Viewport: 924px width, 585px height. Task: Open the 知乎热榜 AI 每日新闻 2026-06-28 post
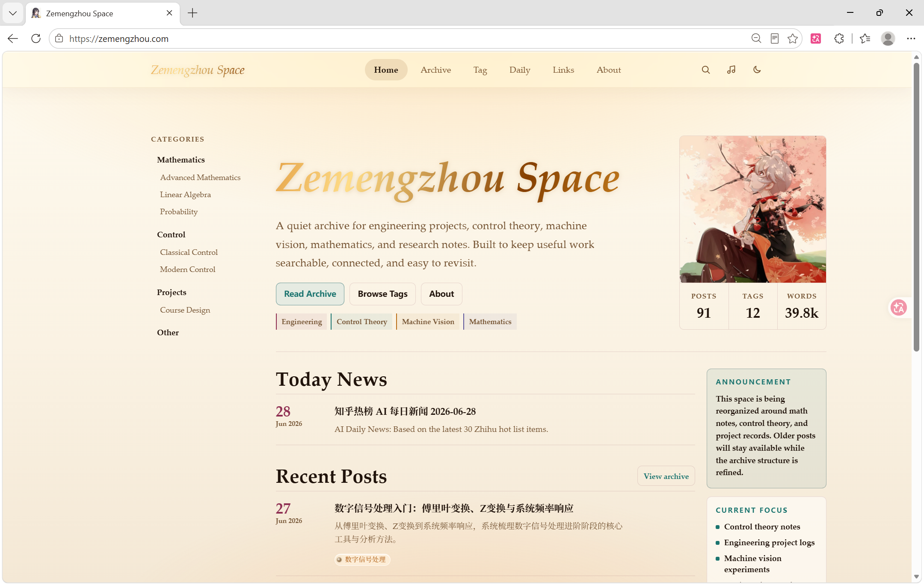tap(405, 411)
